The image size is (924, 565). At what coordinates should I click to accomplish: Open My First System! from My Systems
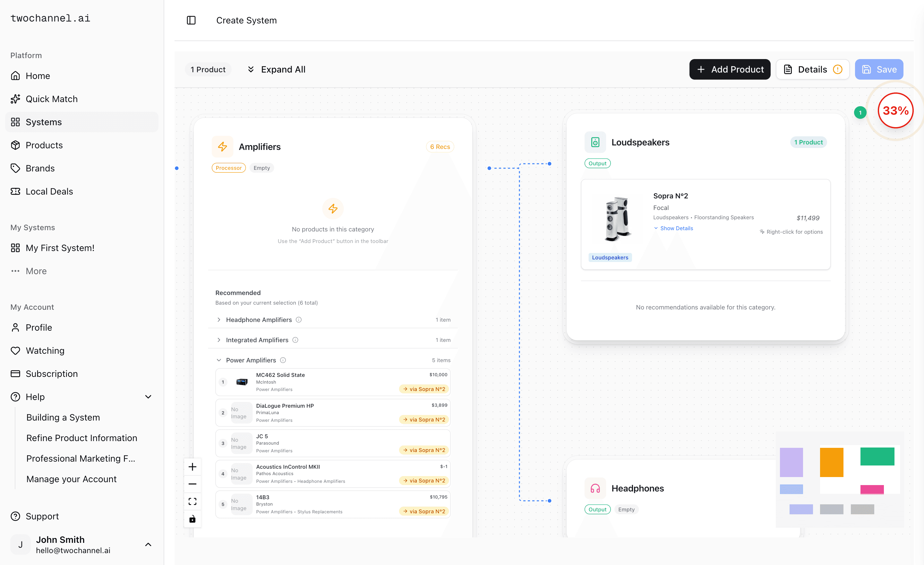[x=60, y=248]
